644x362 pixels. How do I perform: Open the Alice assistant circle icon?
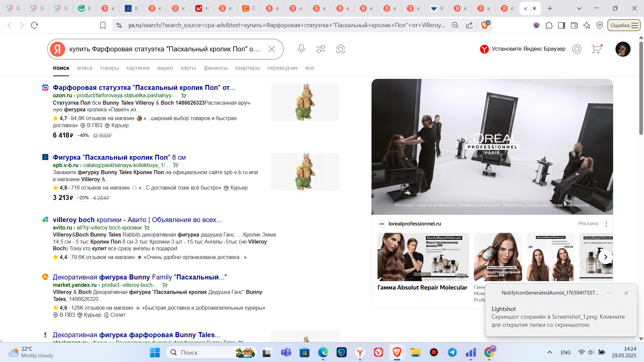(577, 49)
